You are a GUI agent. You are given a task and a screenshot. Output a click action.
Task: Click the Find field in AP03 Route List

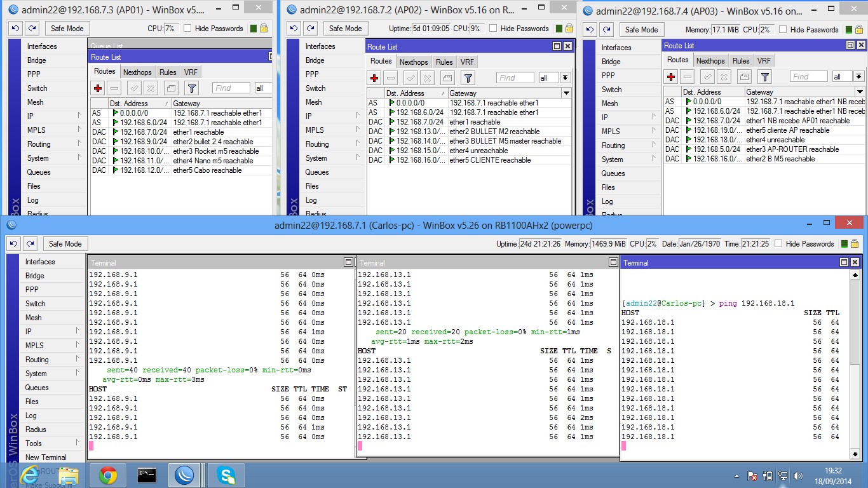coord(808,77)
